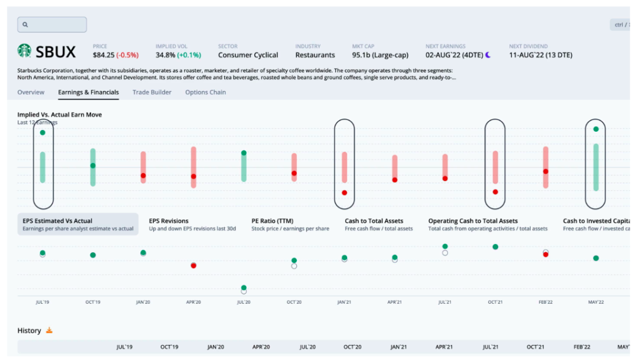Pick the Cash to Invested Capital metric
Viewport: 643px width, 364px height.
597,224
